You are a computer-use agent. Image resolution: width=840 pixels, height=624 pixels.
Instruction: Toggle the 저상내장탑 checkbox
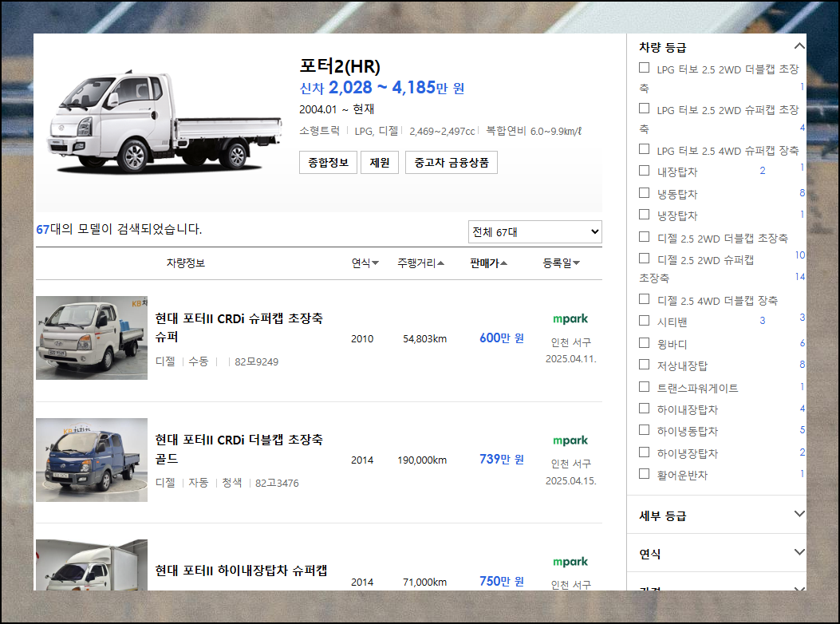click(x=645, y=365)
